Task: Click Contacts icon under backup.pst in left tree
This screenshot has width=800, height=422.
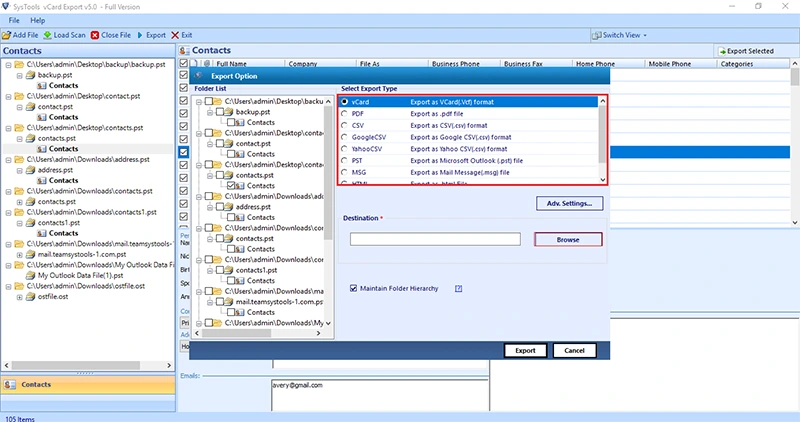Action: pos(41,85)
